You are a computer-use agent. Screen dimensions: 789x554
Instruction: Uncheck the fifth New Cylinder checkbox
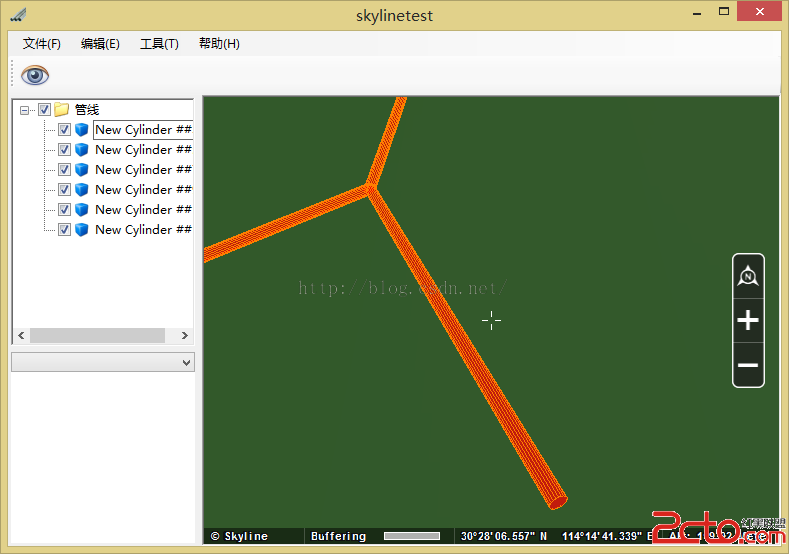(64, 210)
